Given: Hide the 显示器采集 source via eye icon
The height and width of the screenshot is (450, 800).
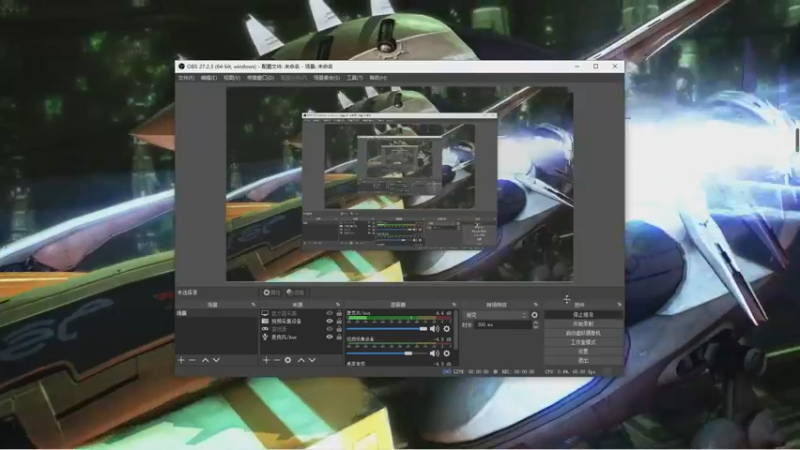Looking at the screenshot, I should click(x=329, y=313).
